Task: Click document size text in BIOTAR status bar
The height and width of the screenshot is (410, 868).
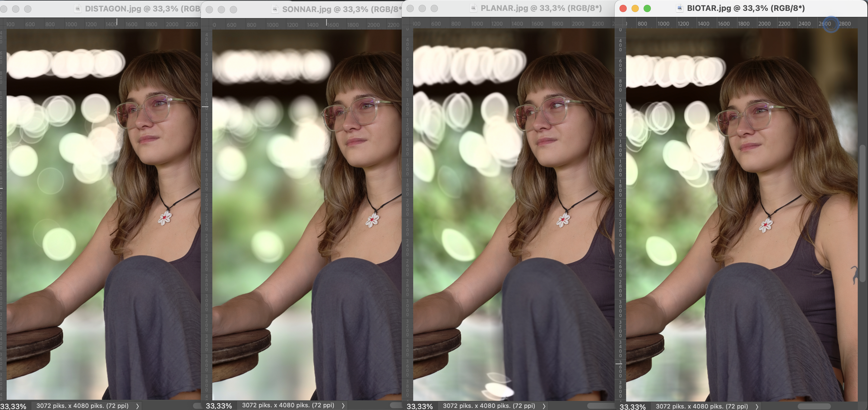Action: (702, 406)
